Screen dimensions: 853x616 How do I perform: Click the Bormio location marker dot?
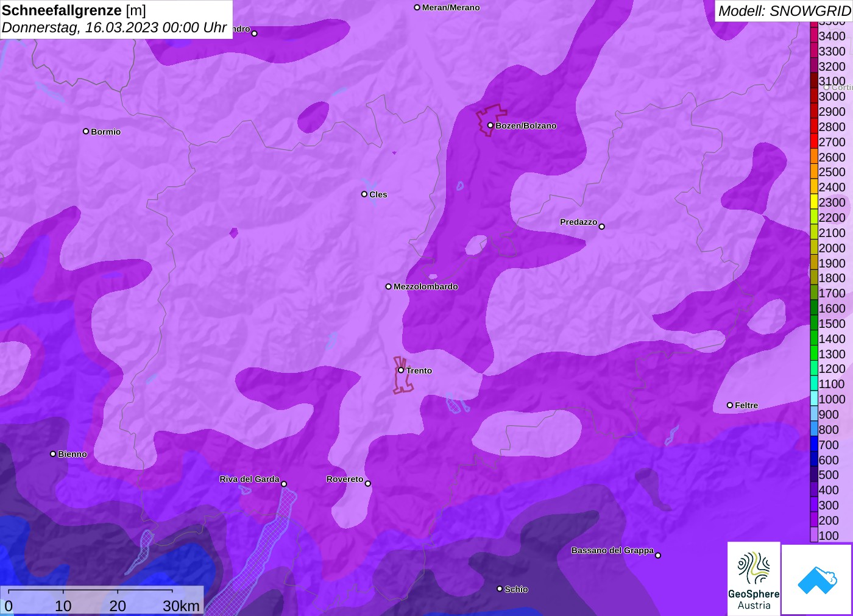[x=86, y=131]
